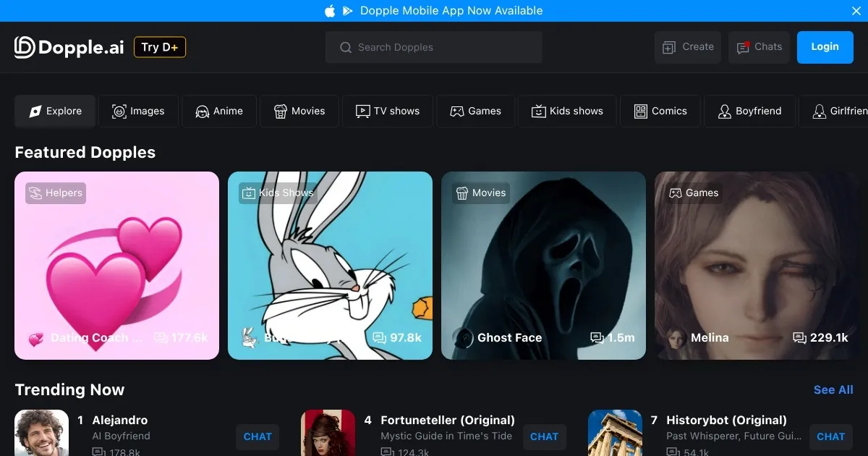This screenshot has width=868, height=456.
Task: Open the Chats inbox
Action: (x=759, y=47)
